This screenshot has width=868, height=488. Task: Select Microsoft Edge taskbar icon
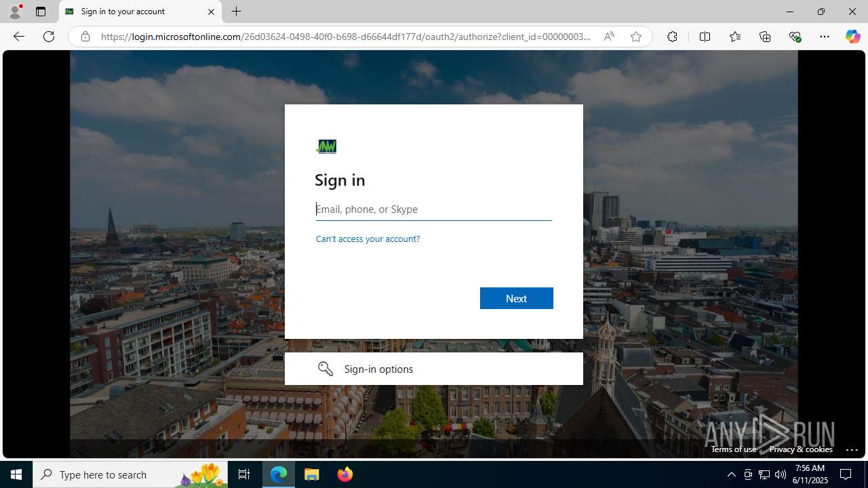tap(279, 474)
